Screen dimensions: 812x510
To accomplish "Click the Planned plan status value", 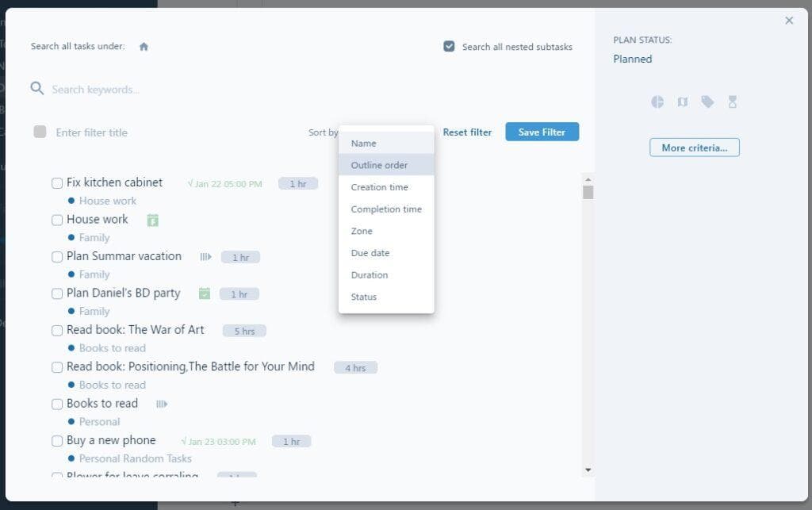I will coord(632,59).
